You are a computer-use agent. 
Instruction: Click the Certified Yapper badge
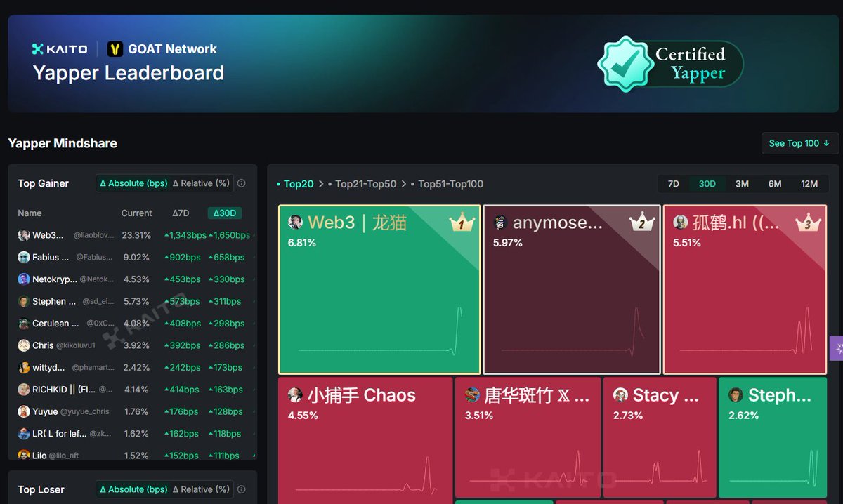click(670, 64)
